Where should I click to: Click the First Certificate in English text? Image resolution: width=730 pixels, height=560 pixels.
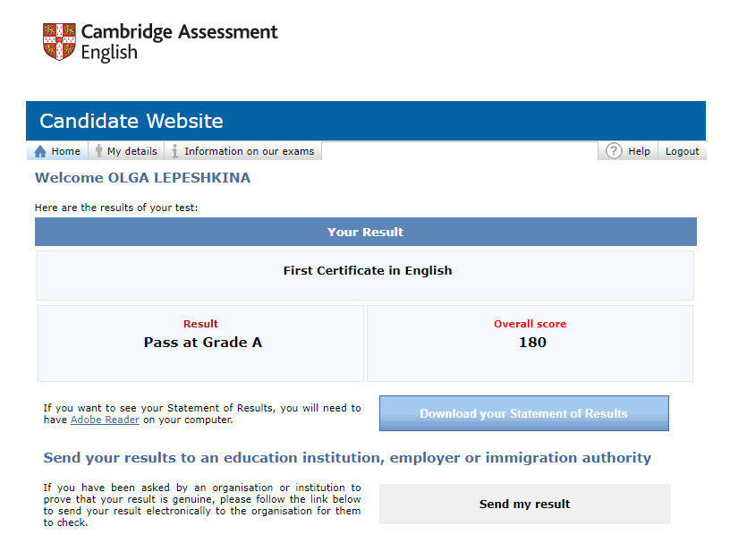(368, 270)
